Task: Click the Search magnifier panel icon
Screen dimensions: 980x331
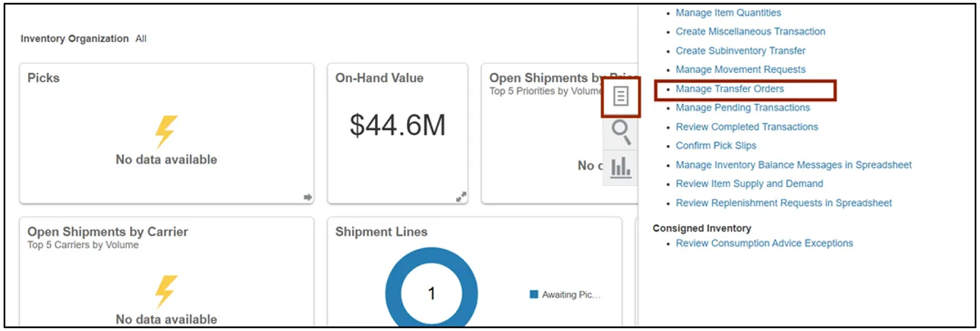Action: (621, 132)
